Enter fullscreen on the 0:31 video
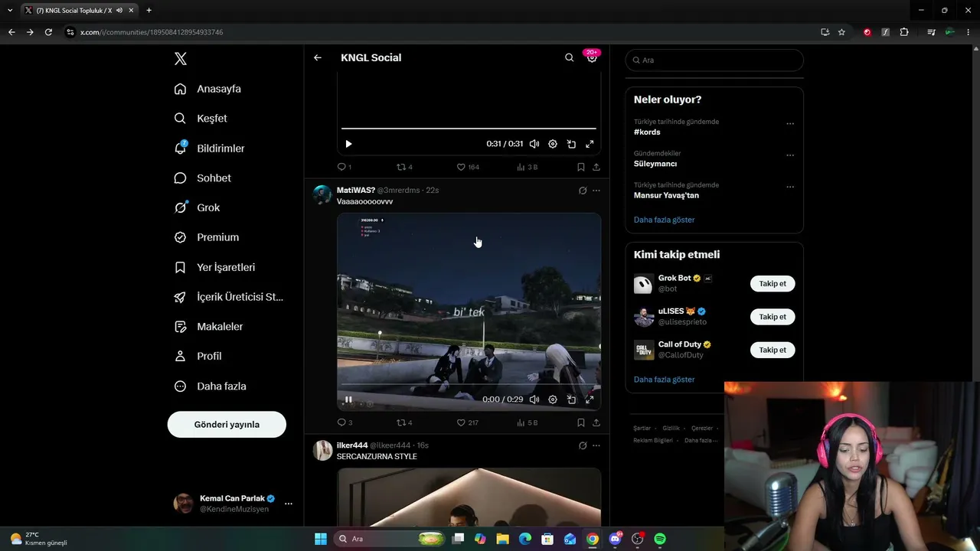 pos(590,144)
